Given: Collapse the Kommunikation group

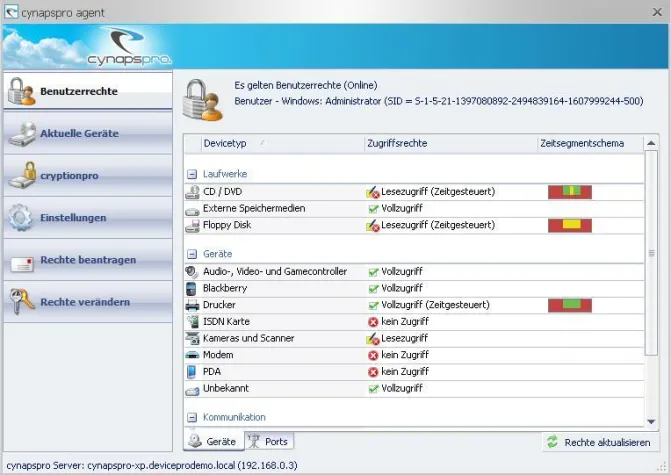Looking at the screenshot, I should point(192,417).
